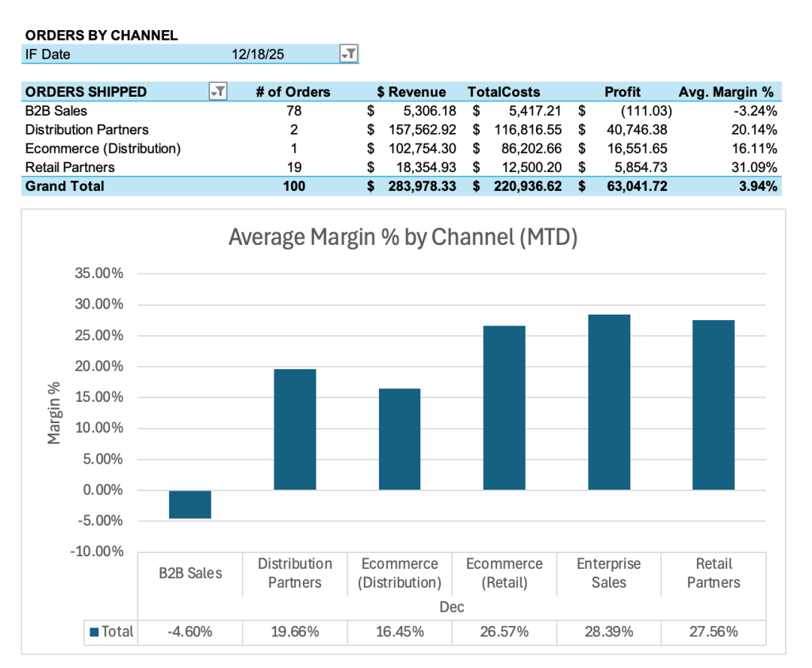This screenshot has height=668, width=812.
Task: Select the 12/18/25 date filter cell
Action: (258, 54)
